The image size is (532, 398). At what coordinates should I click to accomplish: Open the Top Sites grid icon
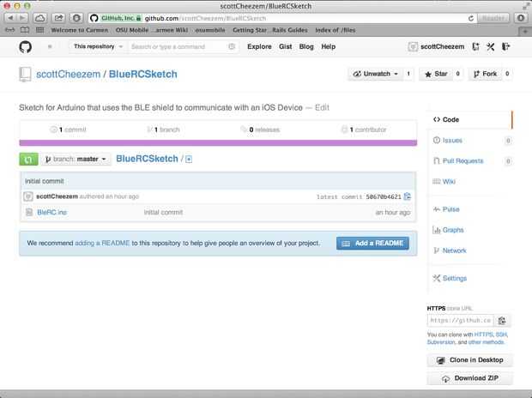40,30
